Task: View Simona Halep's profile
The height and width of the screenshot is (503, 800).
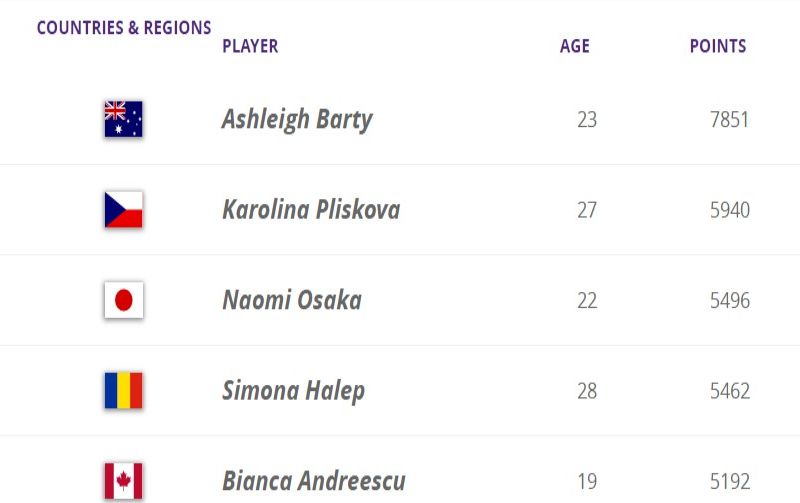Action: [293, 390]
